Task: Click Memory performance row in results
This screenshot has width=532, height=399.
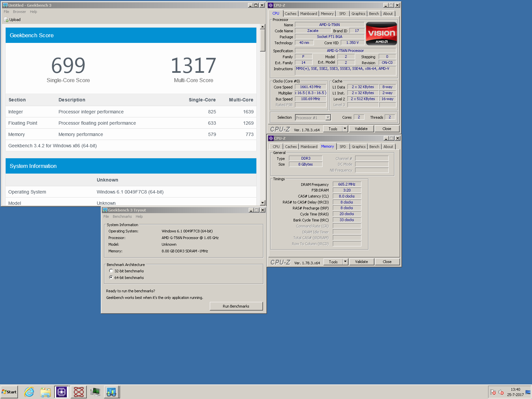Action: [131, 134]
